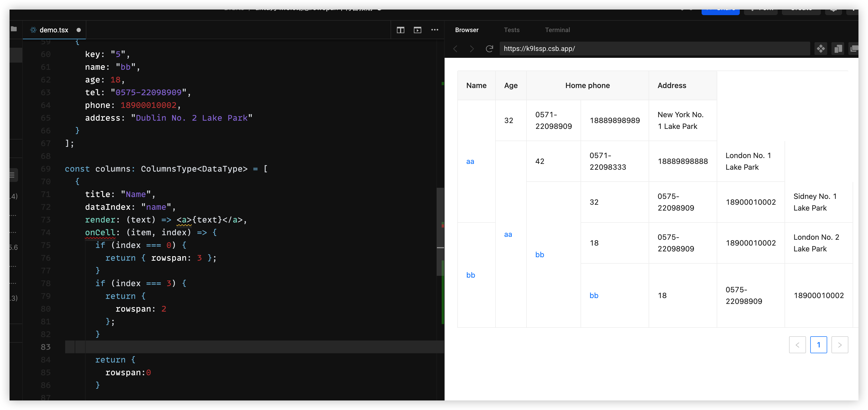The image size is (868, 410).
Task: Switch to the Tests tab
Action: pos(511,30)
